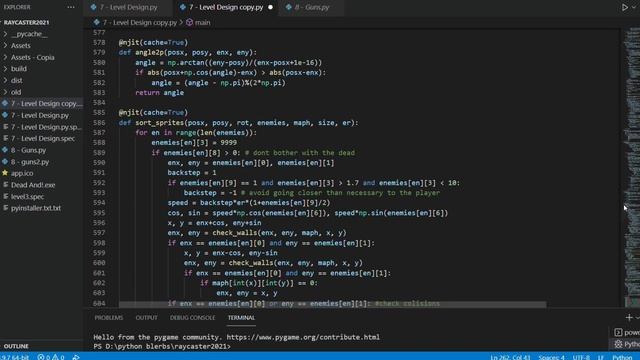Expand the Assets - Copia folder
This screenshot has height=360, width=640.
coord(32,57)
